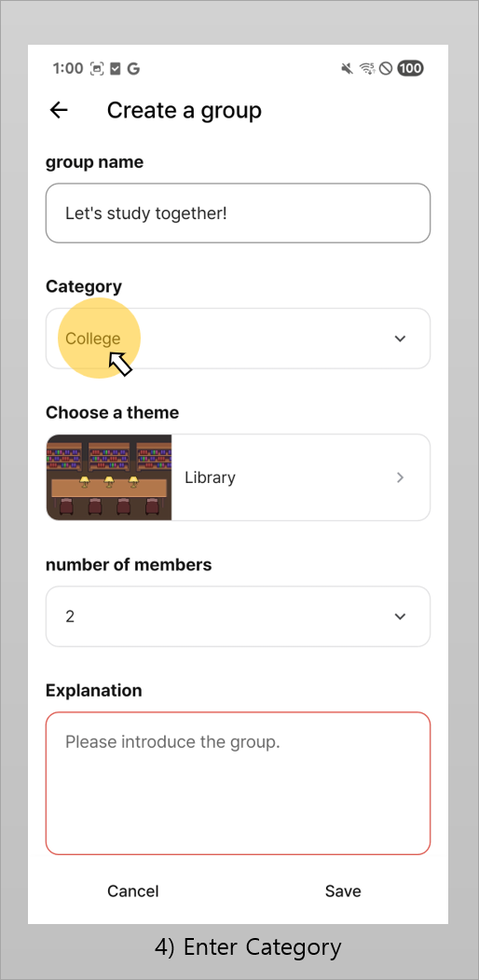Focus the Explanation text box
The width and height of the screenshot is (479, 980).
point(238,783)
